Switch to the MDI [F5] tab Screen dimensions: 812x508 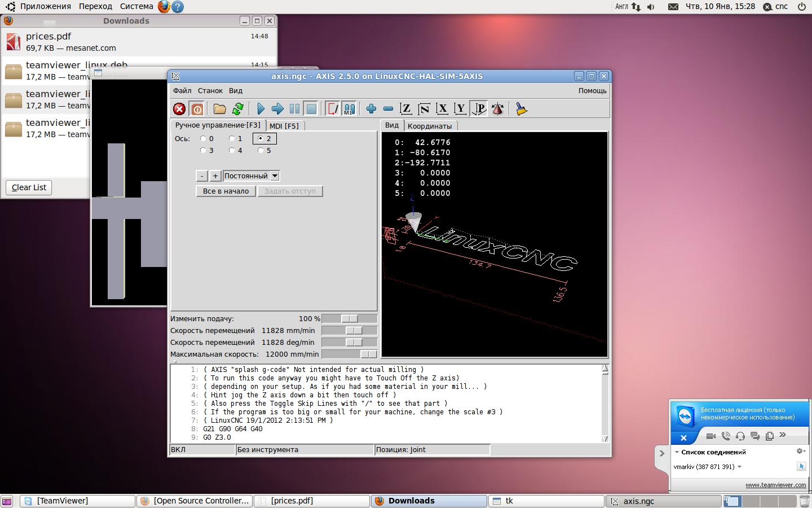[x=284, y=126]
